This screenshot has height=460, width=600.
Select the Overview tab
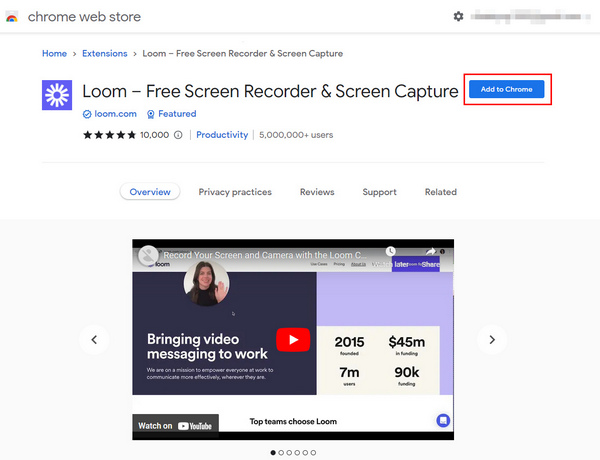[x=150, y=192]
